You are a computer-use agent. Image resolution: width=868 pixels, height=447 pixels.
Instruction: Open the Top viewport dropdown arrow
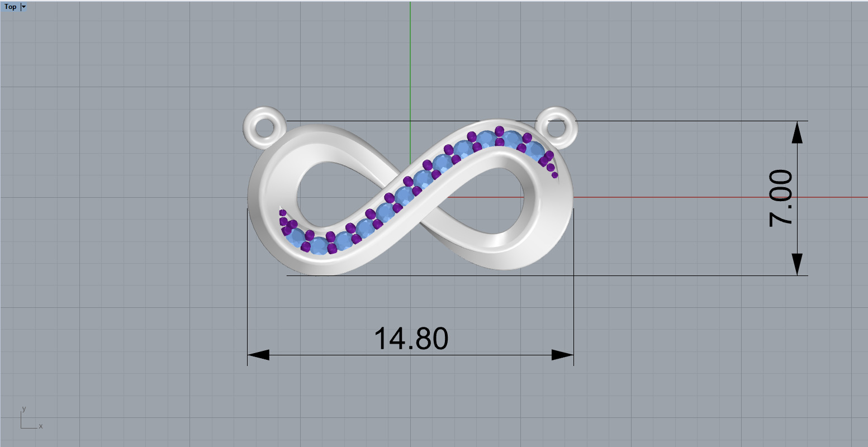click(x=23, y=7)
